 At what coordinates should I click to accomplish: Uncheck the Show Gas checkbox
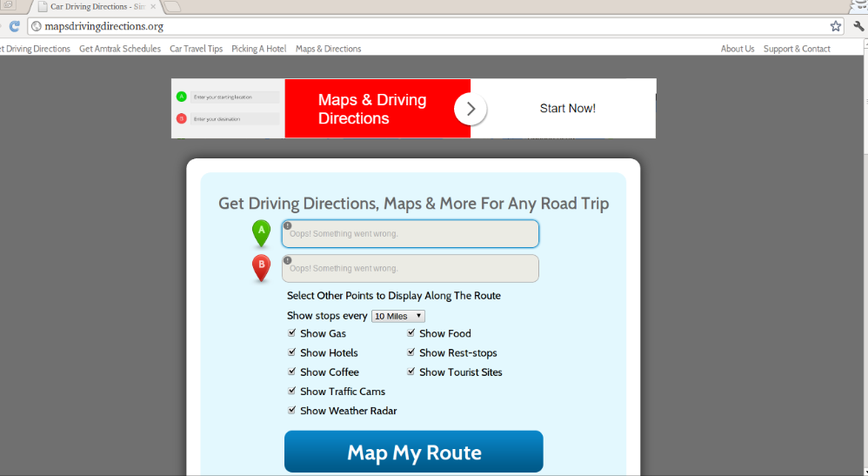coord(291,332)
